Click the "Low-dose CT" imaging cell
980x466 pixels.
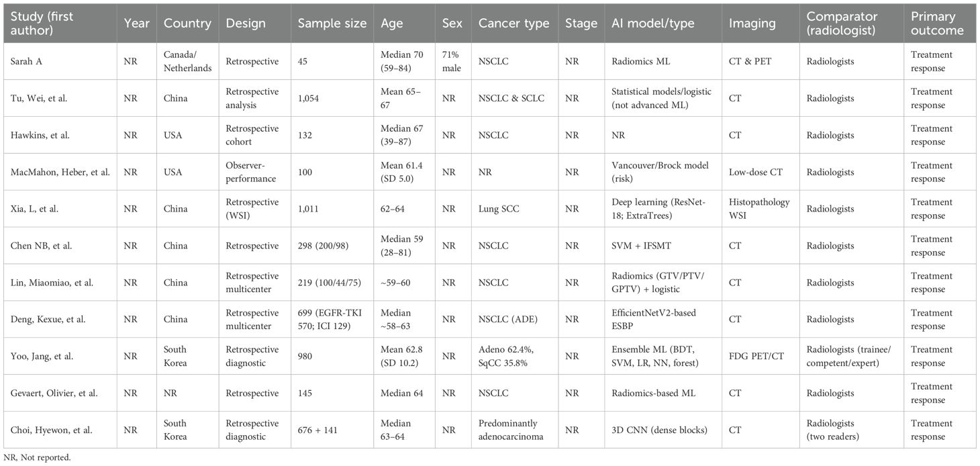[x=756, y=173]
